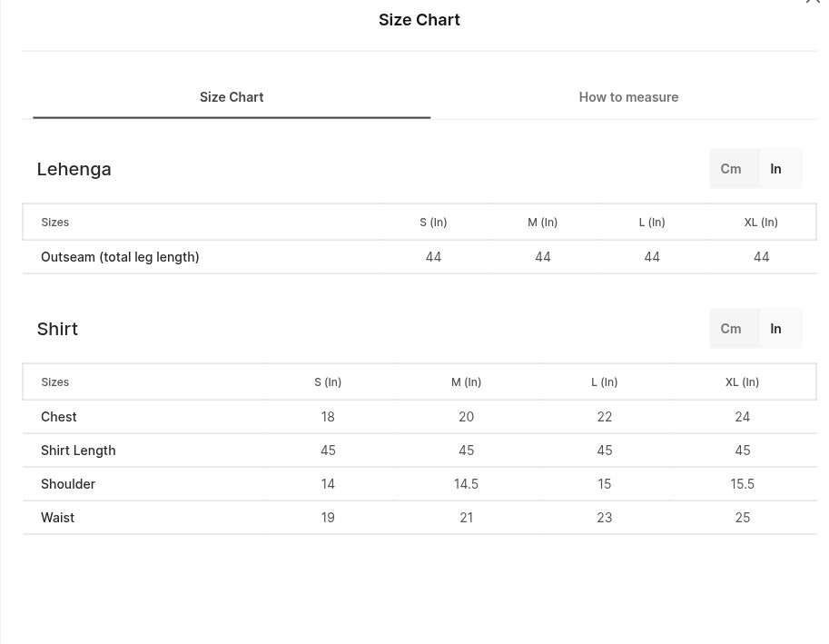
Task: Switch Lehenga units to Cm
Action: 731,169
